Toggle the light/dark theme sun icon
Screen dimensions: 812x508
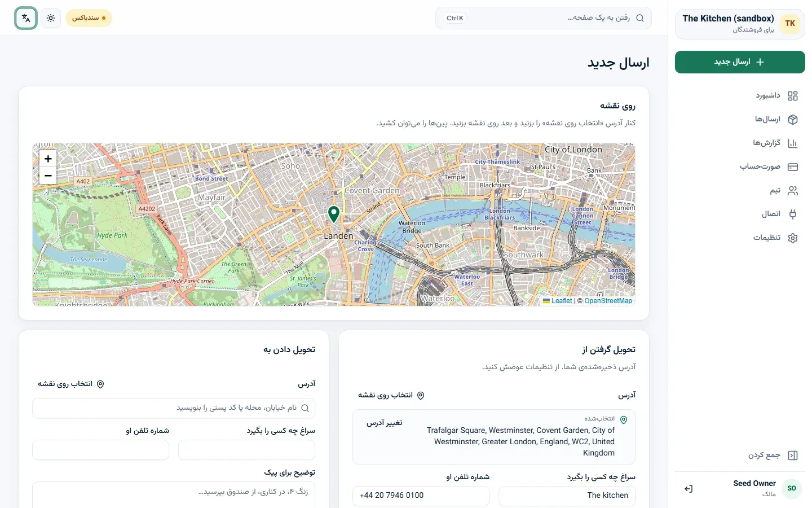click(x=51, y=18)
